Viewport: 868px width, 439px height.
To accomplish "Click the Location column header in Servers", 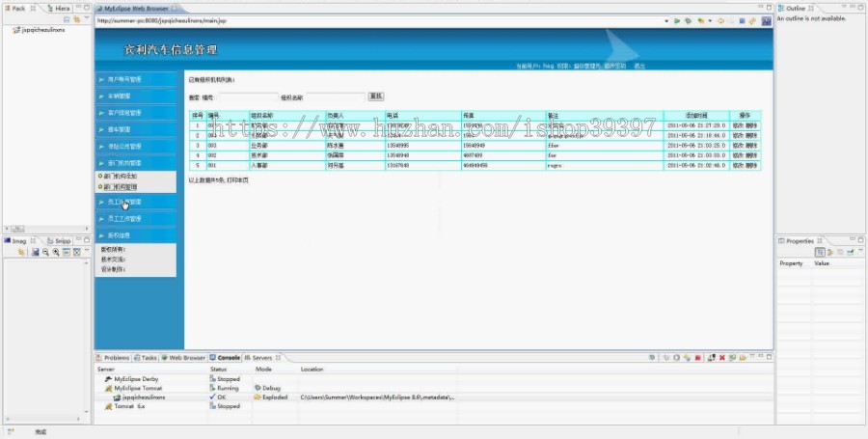I will [312, 370].
